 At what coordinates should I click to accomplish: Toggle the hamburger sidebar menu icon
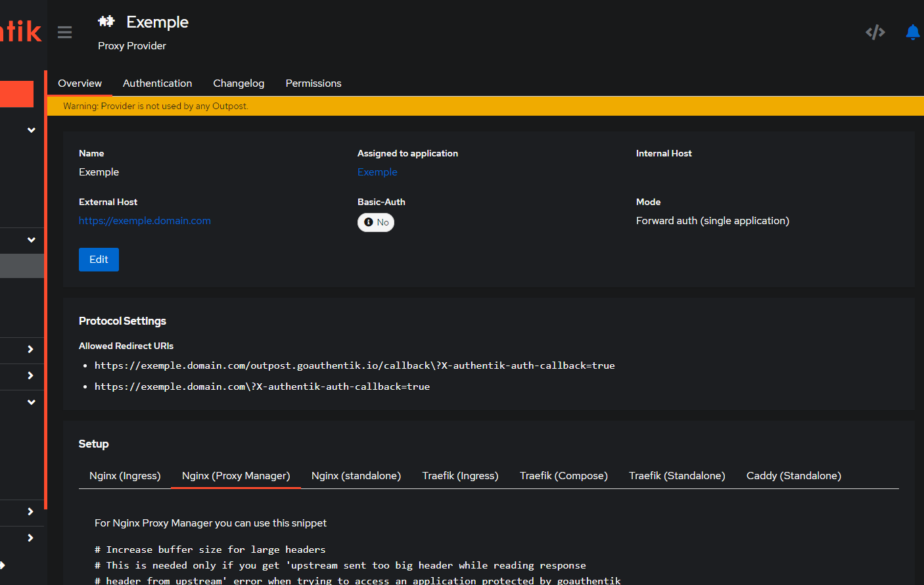pyautogui.click(x=64, y=32)
